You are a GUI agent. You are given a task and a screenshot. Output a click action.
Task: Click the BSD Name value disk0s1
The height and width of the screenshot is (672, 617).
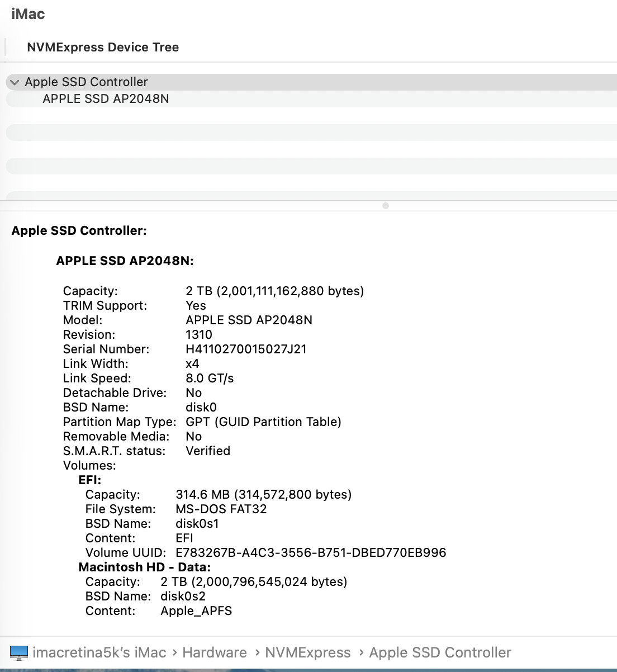click(x=197, y=524)
